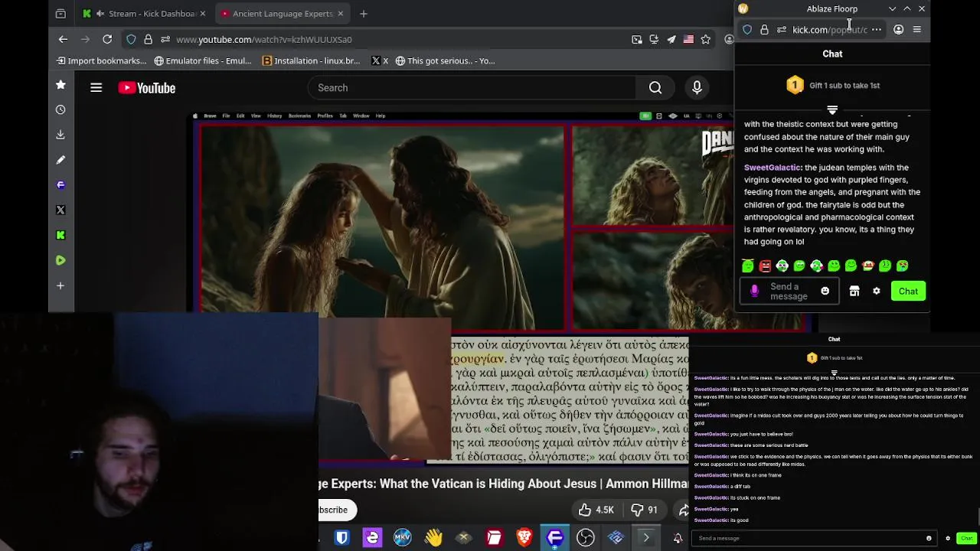Collapse the Ablaze Floorp window chevron down
980x551 pixels.
coord(892,9)
